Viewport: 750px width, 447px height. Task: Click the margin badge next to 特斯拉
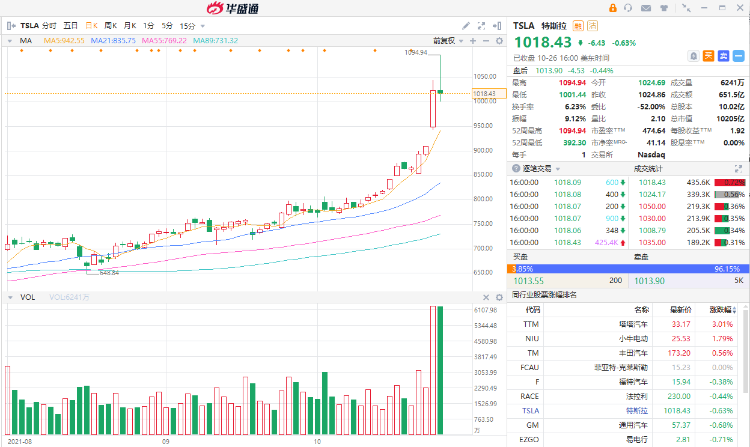[578, 26]
